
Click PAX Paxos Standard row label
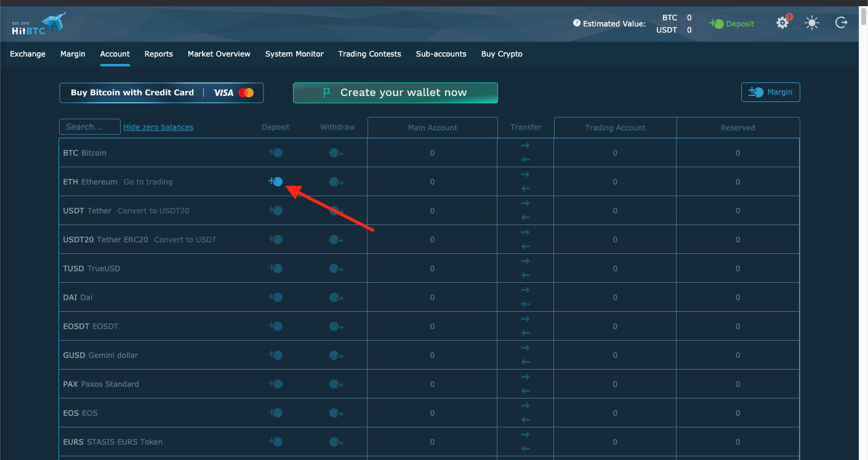coord(101,384)
